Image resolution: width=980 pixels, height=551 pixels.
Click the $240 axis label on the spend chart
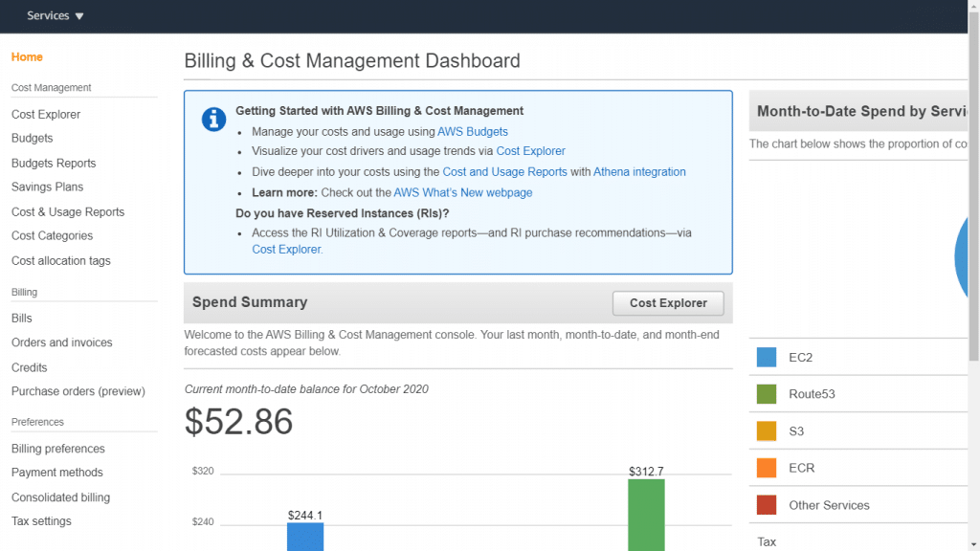(203, 521)
